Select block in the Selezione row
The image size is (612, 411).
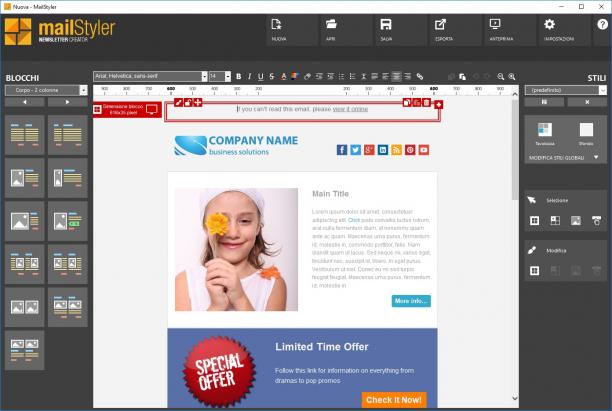[x=535, y=221]
